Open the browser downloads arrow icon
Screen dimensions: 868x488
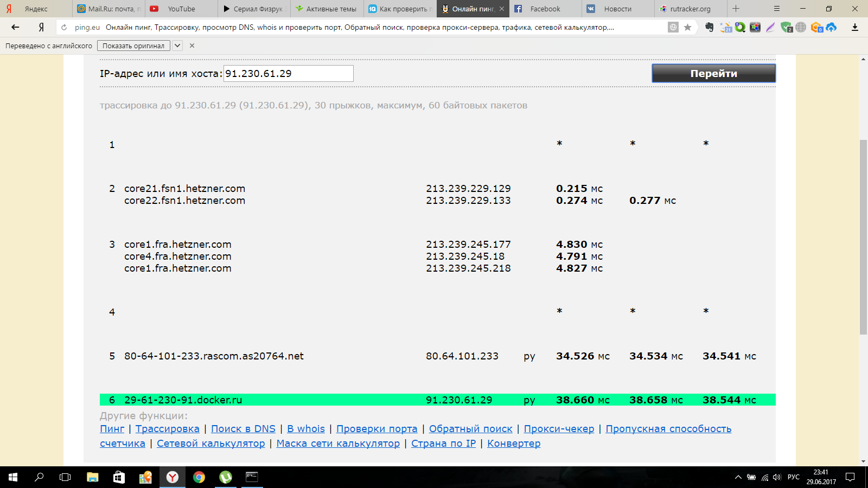pos(855,27)
